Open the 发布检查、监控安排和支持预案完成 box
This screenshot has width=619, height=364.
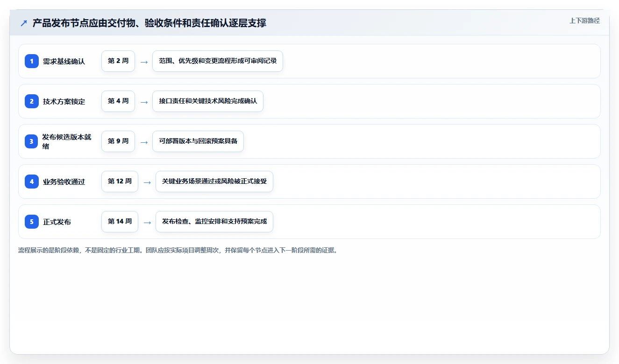click(x=214, y=222)
